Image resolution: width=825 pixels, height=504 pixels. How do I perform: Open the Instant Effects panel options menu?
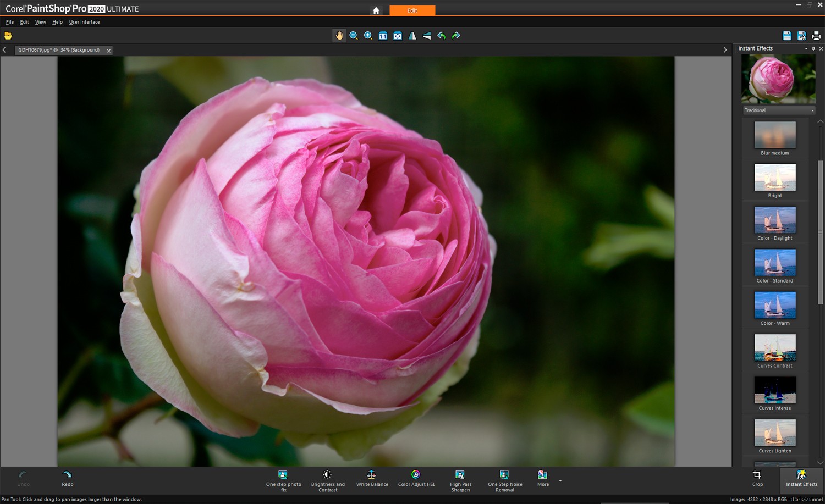[x=805, y=48]
